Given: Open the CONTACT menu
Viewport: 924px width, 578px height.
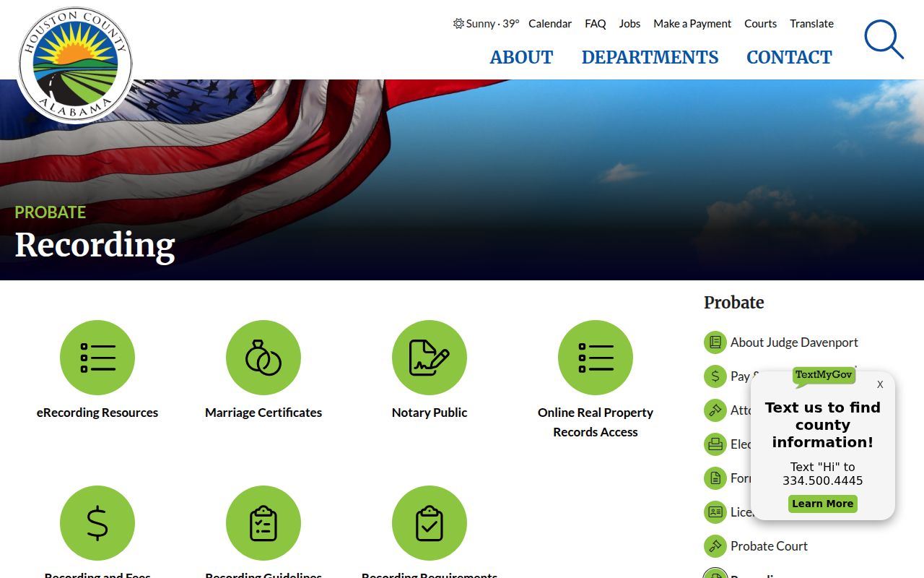Looking at the screenshot, I should pos(789,58).
